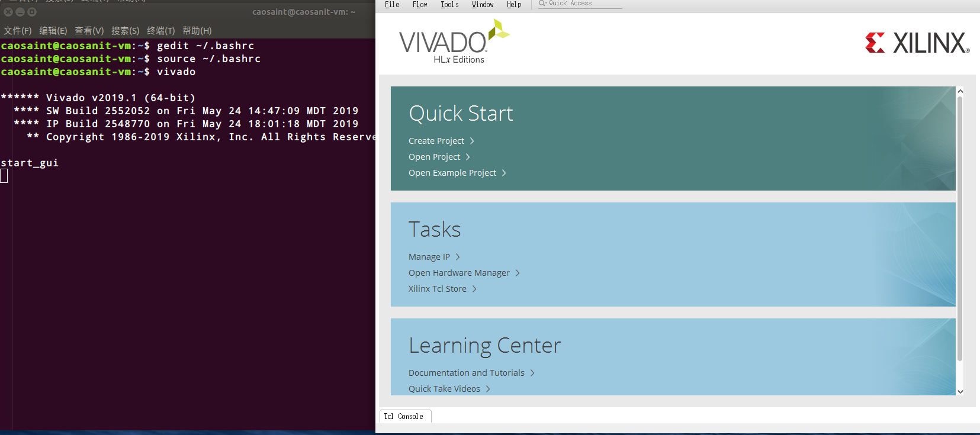The image size is (980, 435).
Task: Open the Flow menu in Vivado
Action: pyautogui.click(x=420, y=5)
